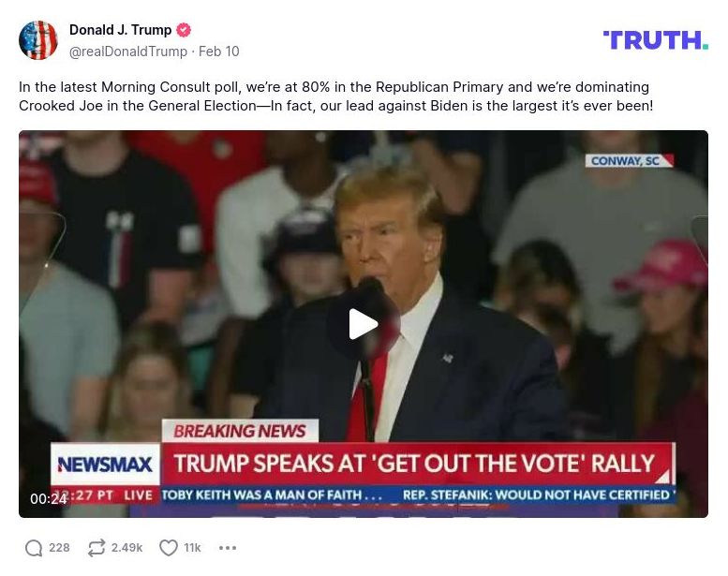Click the NEWSMAX logo in the video

(105, 465)
